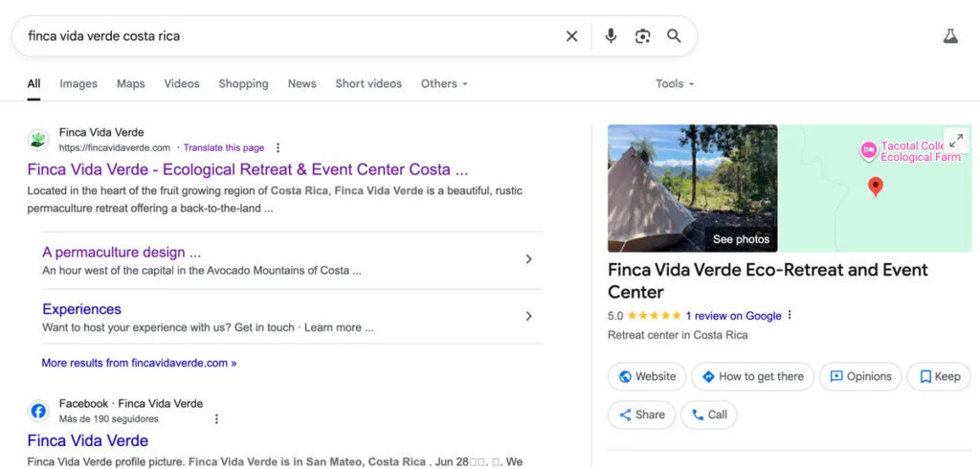Screen dimensions: 980x469
Task: Click the https://fincavidaverde.com URL text
Action: [x=115, y=148]
